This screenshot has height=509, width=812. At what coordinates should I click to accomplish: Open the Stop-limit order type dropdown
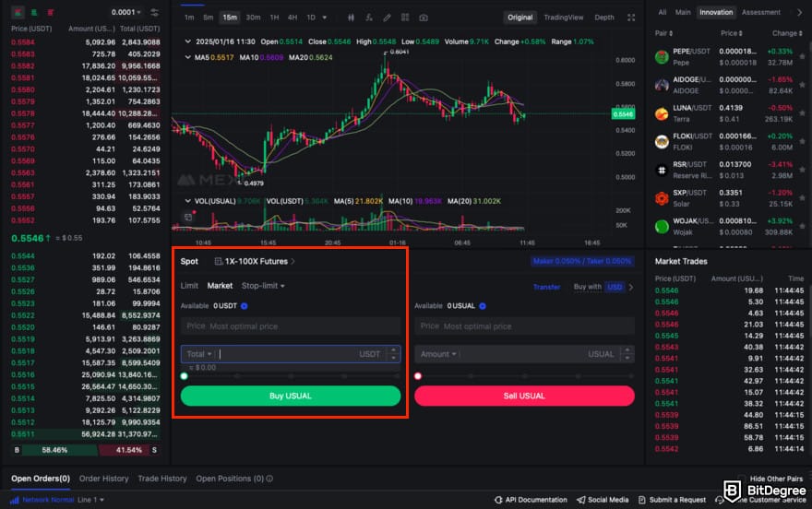tap(263, 286)
